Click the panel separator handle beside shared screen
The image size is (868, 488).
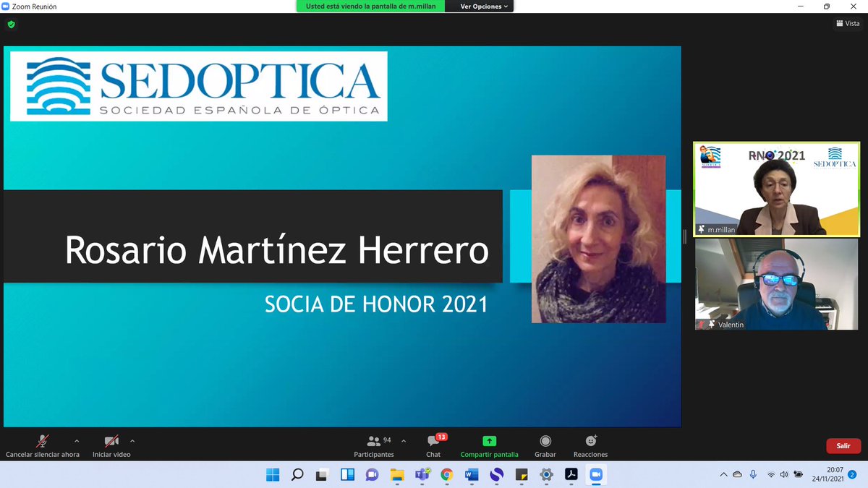pyautogui.click(x=685, y=236)
